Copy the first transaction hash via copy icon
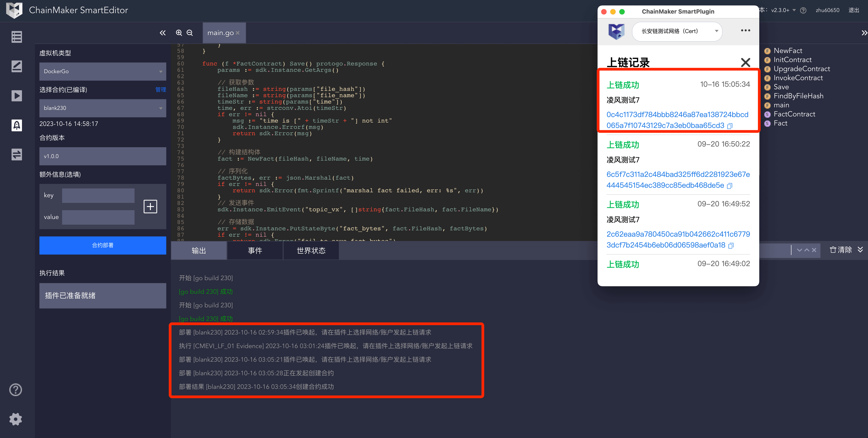Viewport: 868px width, 438px height. coord(730,126)
